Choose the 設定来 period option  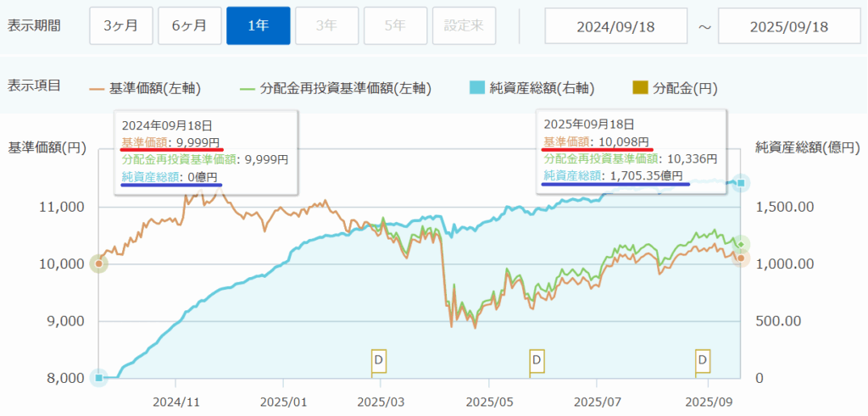pyautogui.click(x=464, y=25)
